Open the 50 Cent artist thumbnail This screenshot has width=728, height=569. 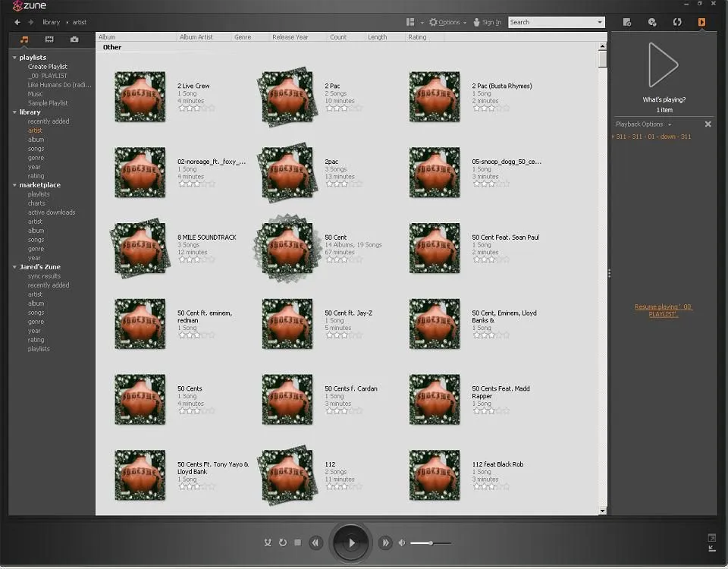(x=287, y=248)
